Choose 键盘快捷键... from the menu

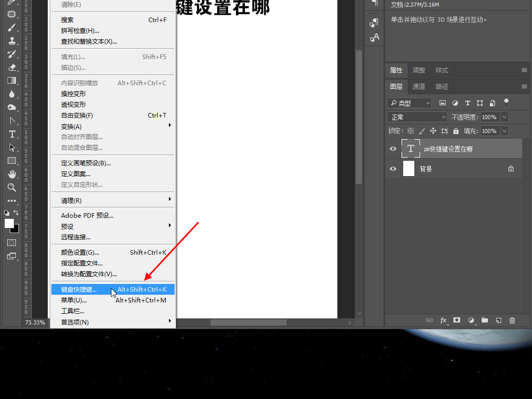coord(113,290)
